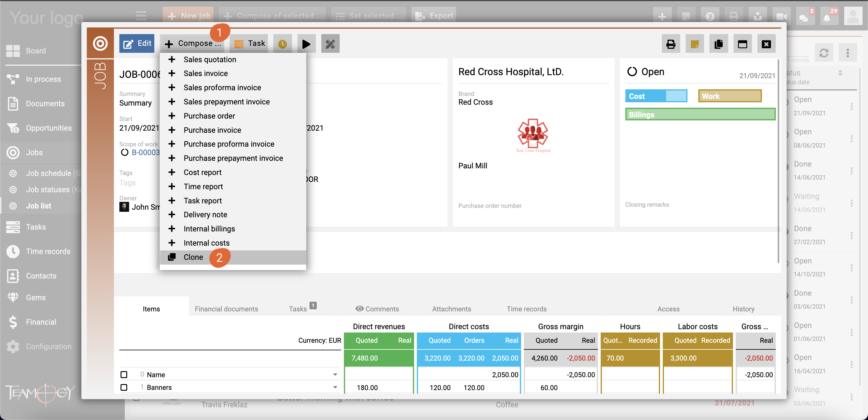This screenshot has width=868, height=420.
Task: Select Cost report menu entry
Action: [x=233, y=172]
